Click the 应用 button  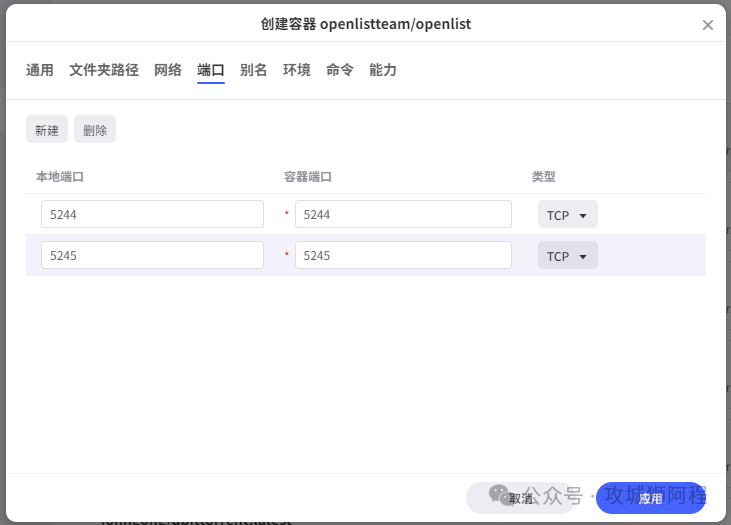pos(650,498)
